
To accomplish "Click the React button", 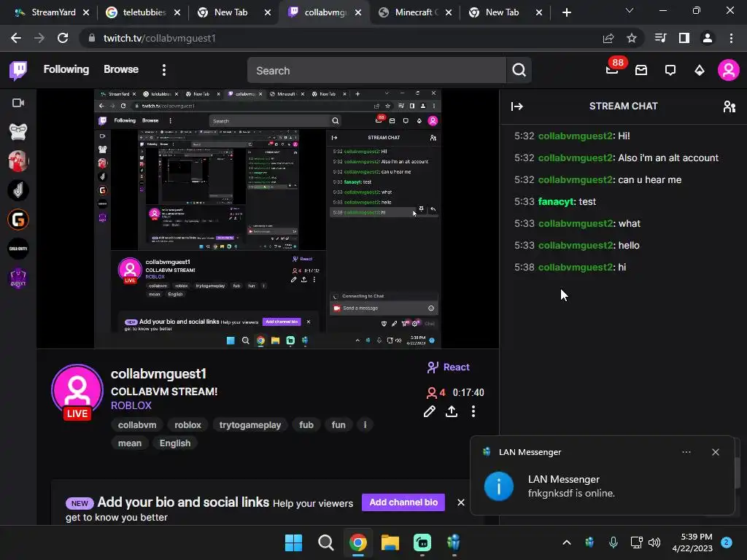I will [449, 367].
